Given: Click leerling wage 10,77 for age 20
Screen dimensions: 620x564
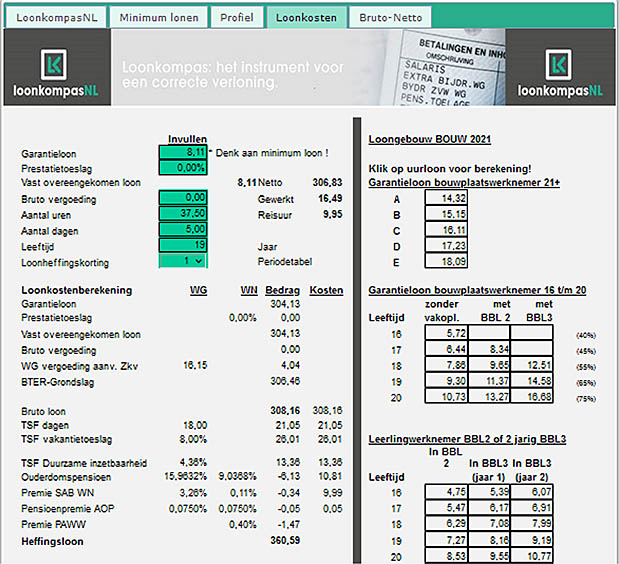Looking at the screenshot, I should 532,556.
